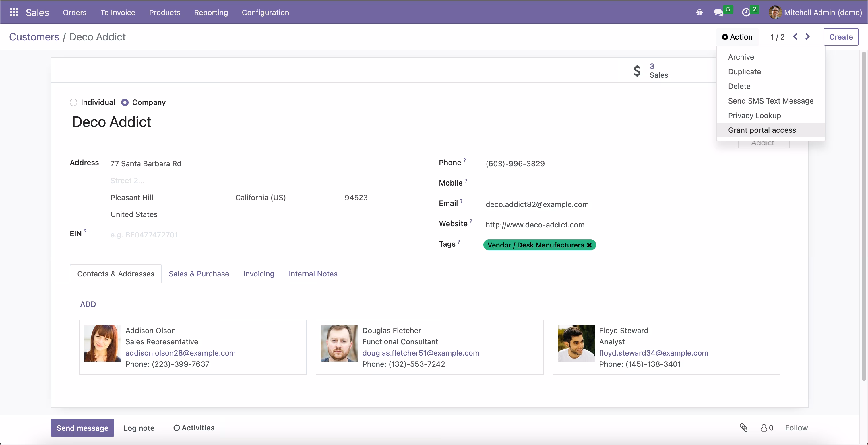
Task: Click the Sales app title
Action: coord(37,12)
